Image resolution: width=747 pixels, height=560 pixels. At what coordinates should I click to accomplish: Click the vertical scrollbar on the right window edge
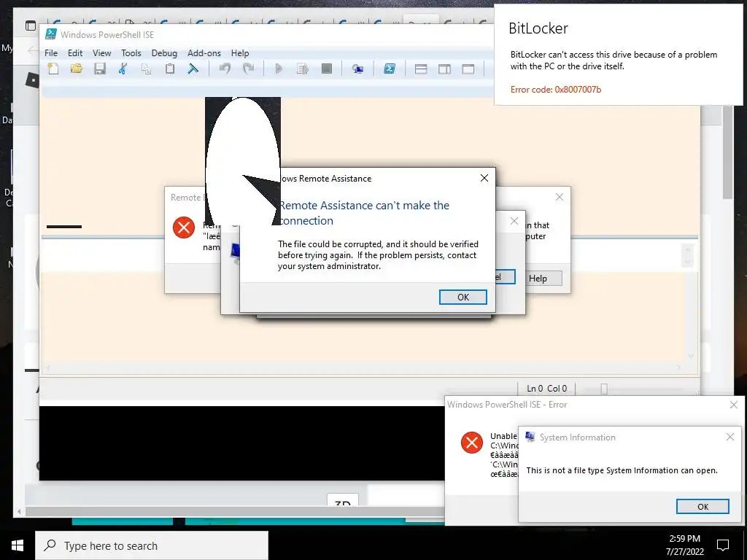(727, 152)
